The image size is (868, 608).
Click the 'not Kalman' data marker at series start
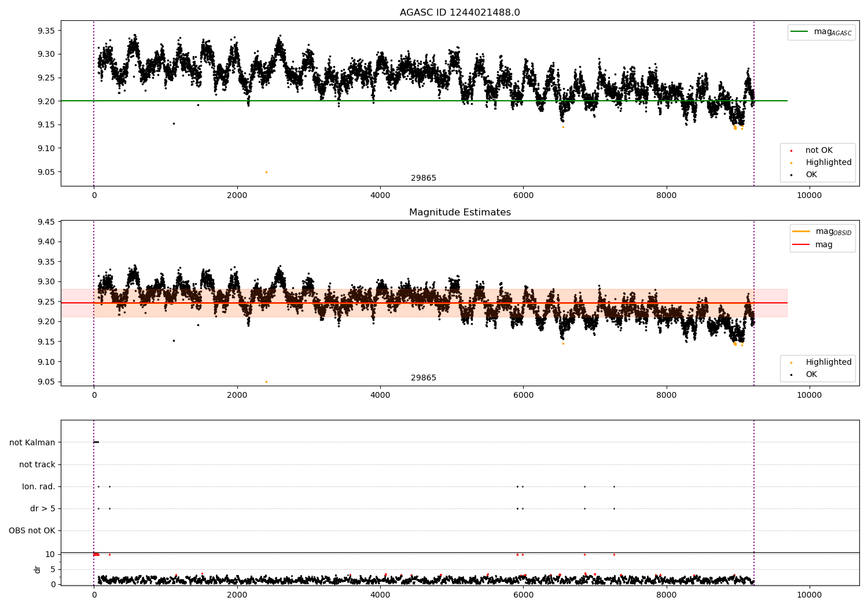click(x=96, y=442)
